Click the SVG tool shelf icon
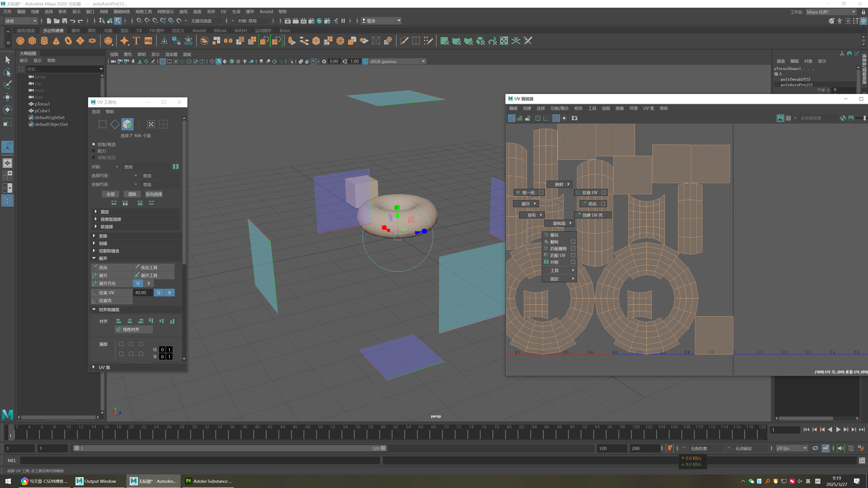This screenshot has width=868, height=488. [x=148, y=41]
